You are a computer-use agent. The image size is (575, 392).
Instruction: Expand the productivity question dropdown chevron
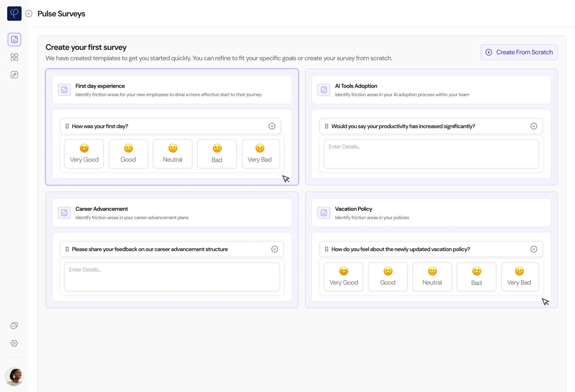[534, 126]
